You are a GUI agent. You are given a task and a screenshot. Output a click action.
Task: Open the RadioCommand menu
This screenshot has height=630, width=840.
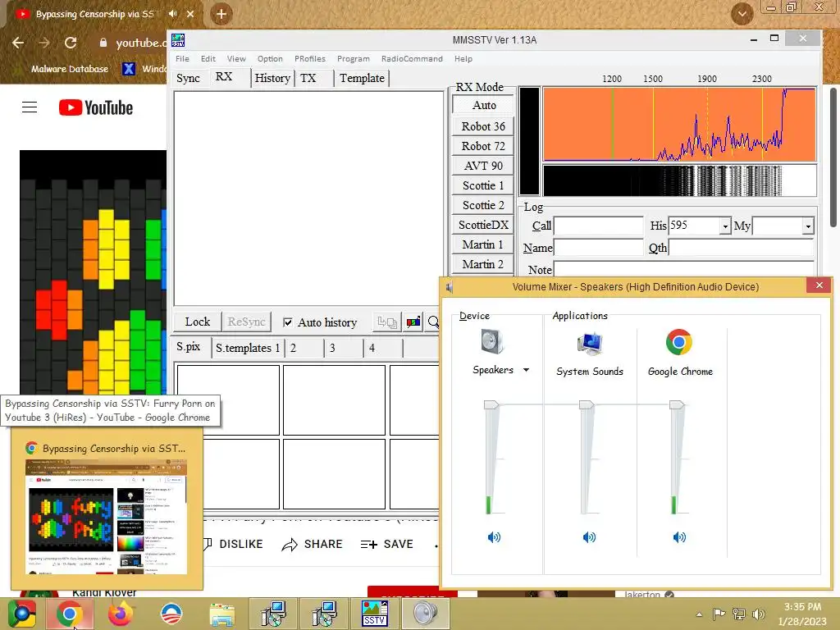[x=412, y=58]
